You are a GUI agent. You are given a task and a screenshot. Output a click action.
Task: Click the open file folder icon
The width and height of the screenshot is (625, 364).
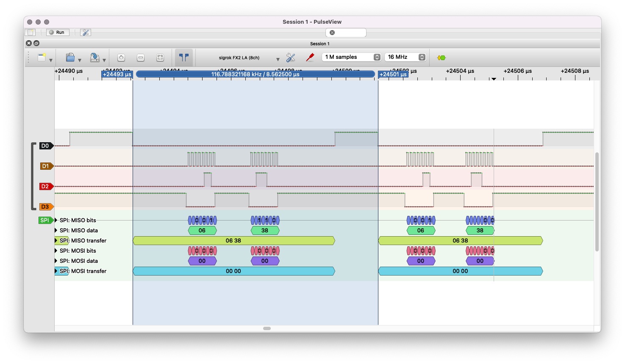click(70, 58)
